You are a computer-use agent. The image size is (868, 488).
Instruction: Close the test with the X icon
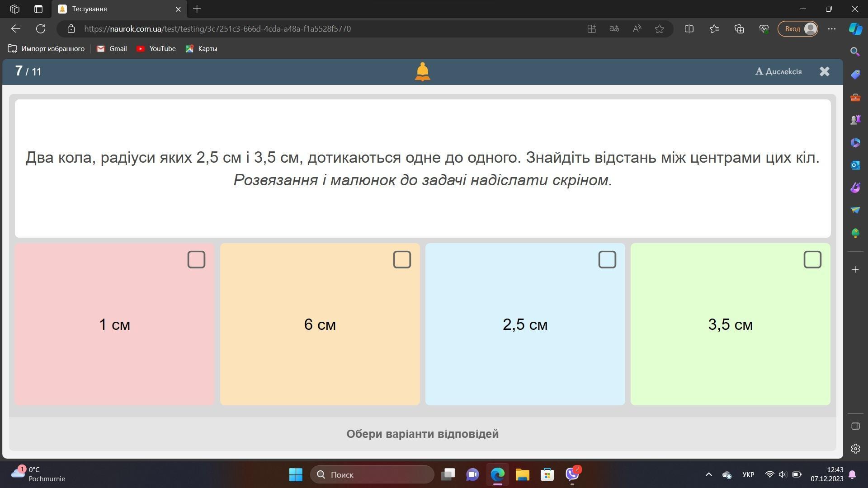[x=825, y=71]
